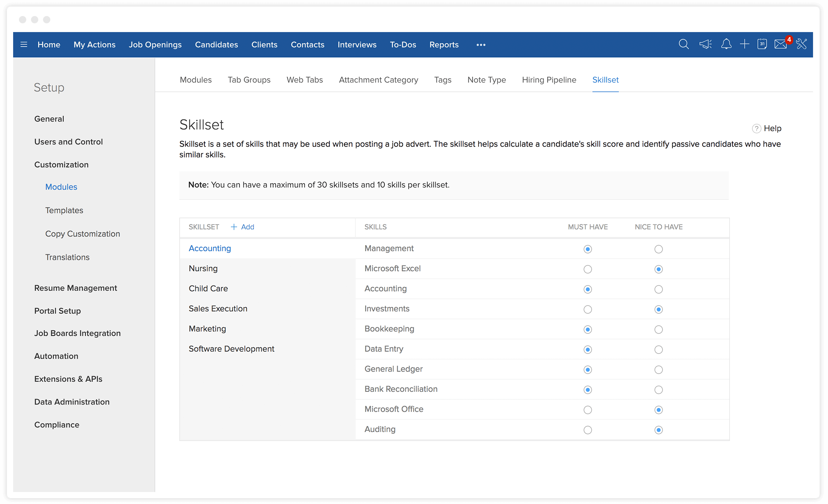Mark Auditing as Must Have
The height and width of the screenshot is (504, 828).
click(587, 430)
